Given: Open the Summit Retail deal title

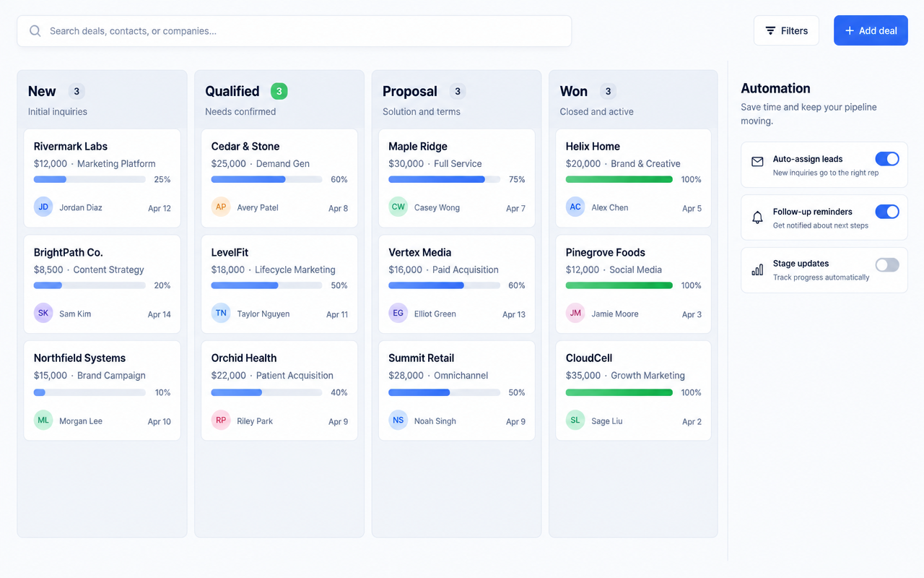Looking at the screenshot, I should tap(422, 358).
